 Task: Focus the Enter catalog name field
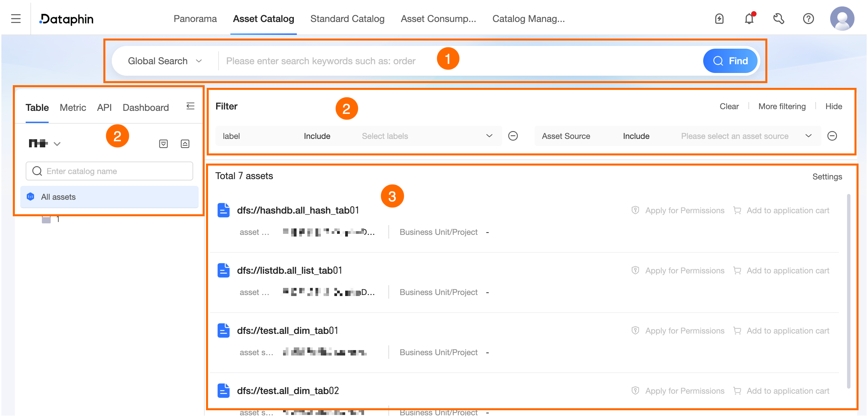tap(109, 171)
